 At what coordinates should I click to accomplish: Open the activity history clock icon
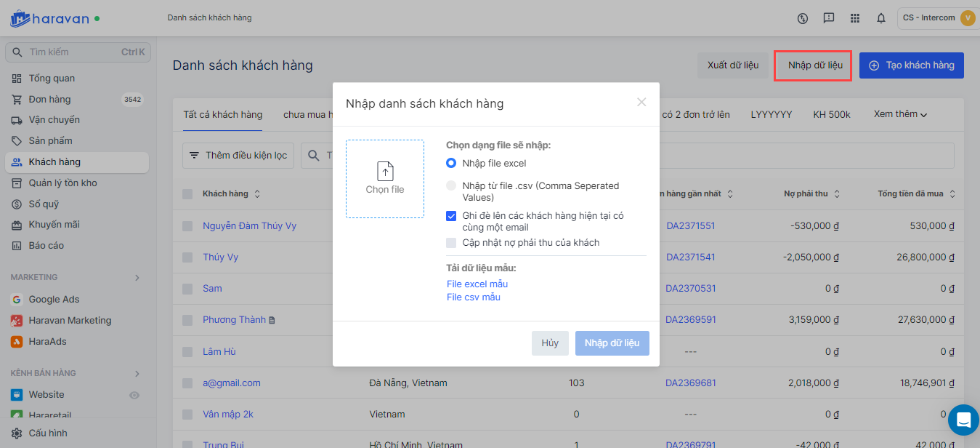[803, 18]
